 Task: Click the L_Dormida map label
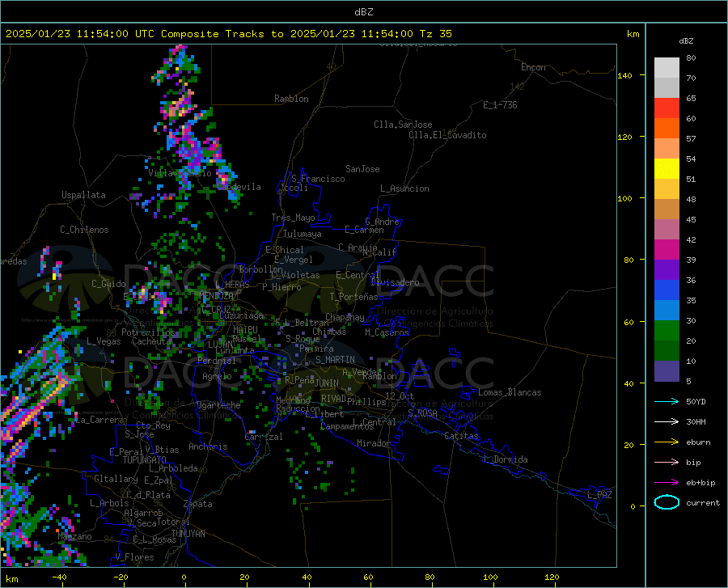pyautogui.click(x=506, y=459)
